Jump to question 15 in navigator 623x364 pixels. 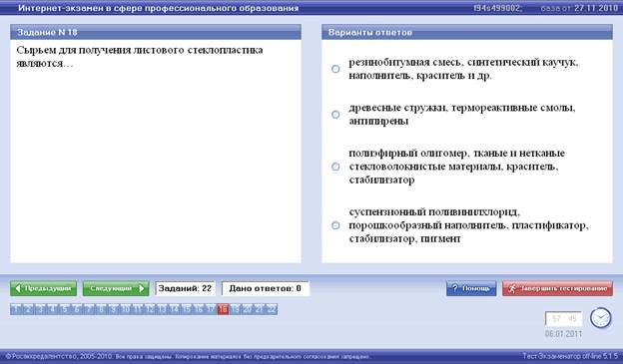pyautogui.click(x=187, y=309)
